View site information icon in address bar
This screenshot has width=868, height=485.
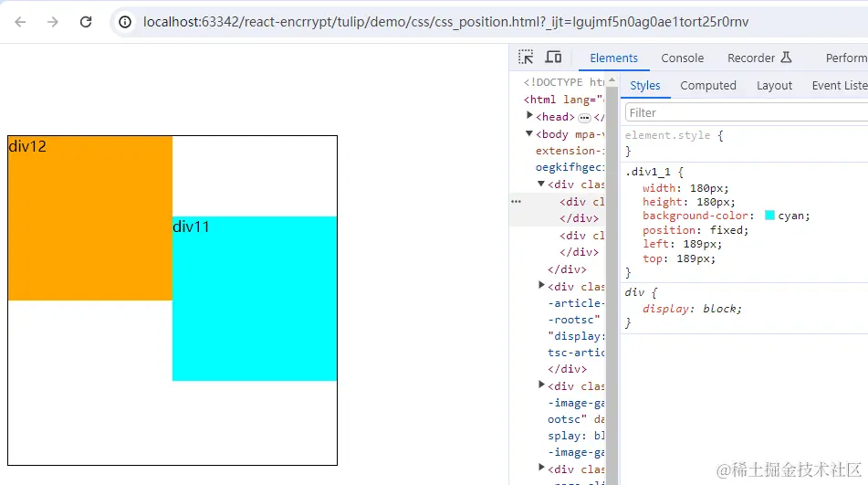(x=126, y=22)
